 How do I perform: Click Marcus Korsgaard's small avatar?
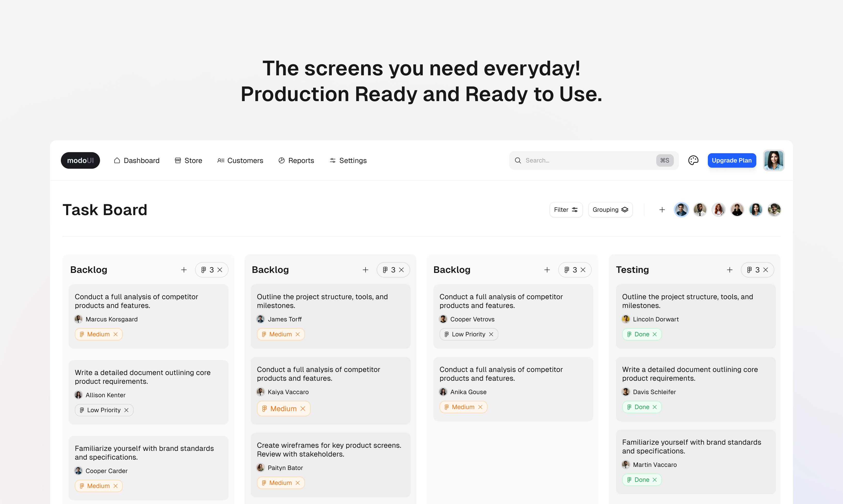(78, 319)
